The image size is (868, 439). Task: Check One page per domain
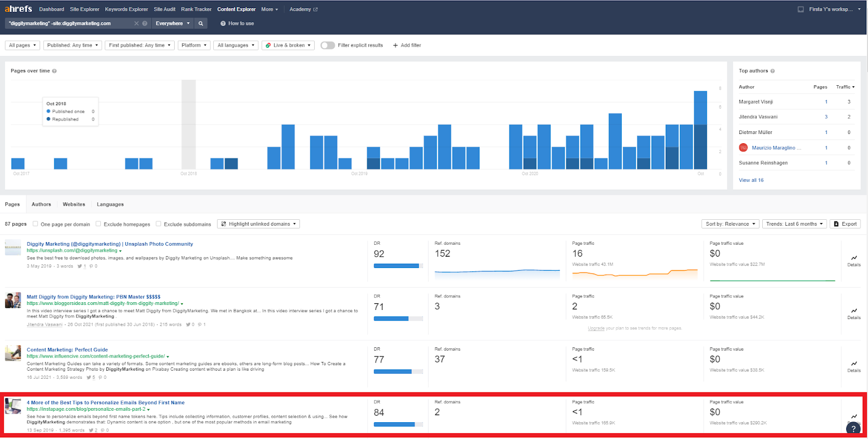tap(35, 224)
